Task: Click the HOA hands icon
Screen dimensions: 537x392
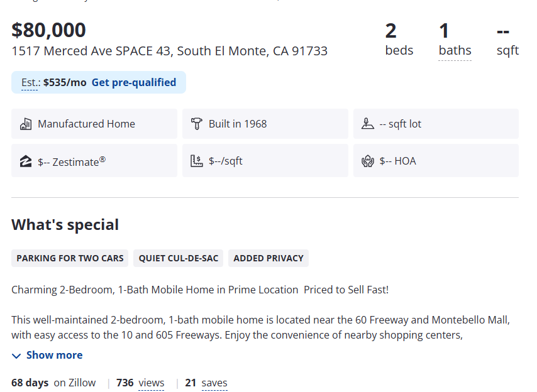Action: pyautogui.click(x=367, y=161)
